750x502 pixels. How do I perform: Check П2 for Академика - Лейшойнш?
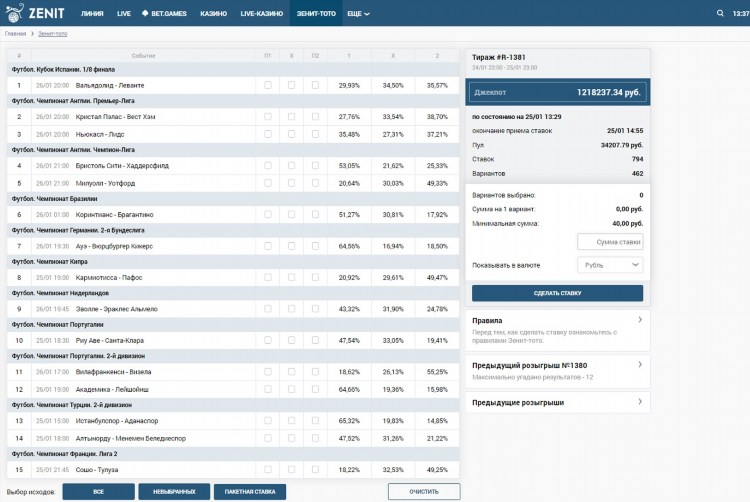point(315,389)
